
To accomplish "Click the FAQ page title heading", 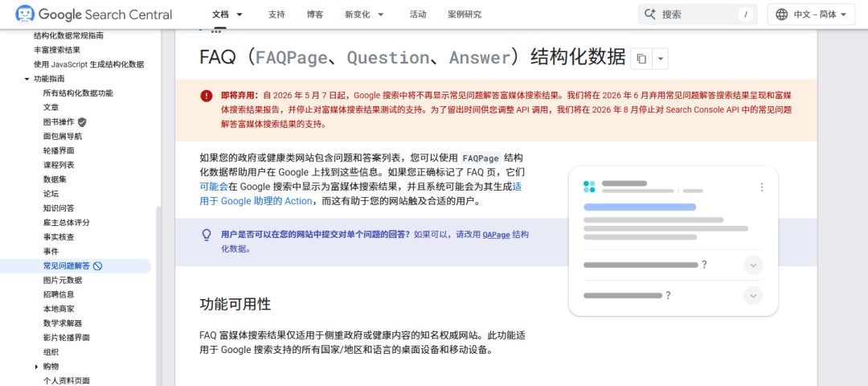I will [413, 58].
